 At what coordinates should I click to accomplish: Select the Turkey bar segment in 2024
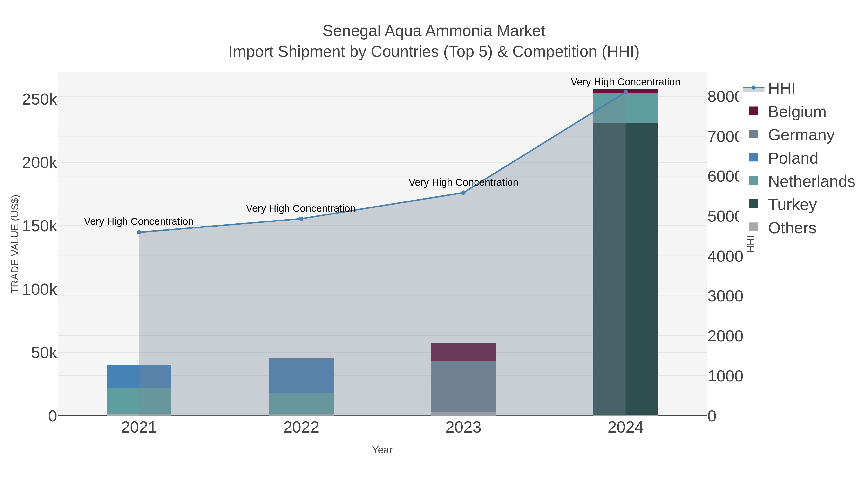click(625, 269)
